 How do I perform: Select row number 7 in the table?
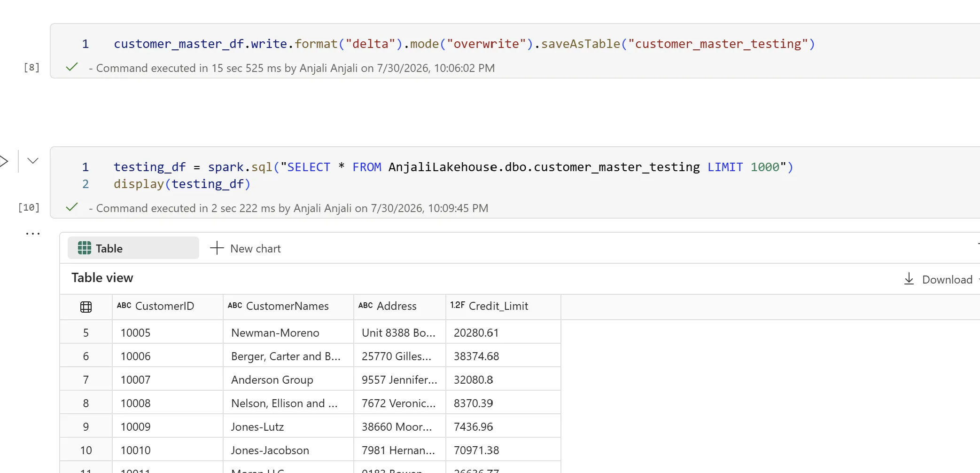pos(86,379)
